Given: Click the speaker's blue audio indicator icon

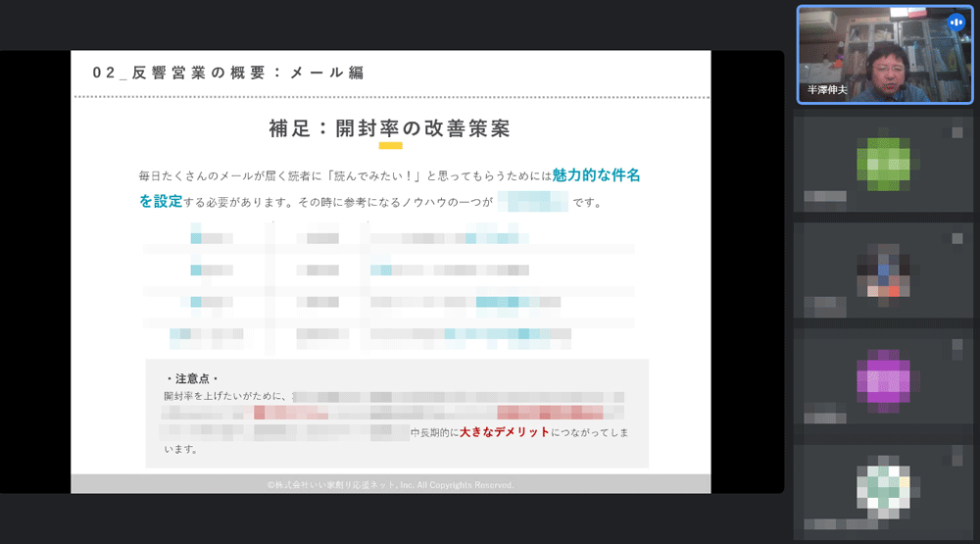Looking at the screenshot, I should pos(955,22).
